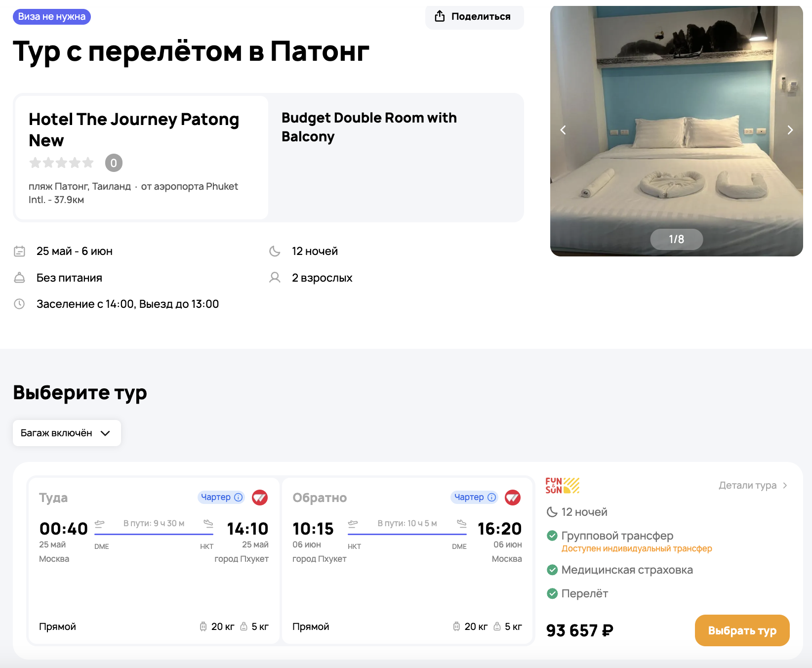Image resolution: width=812 pixels, height=668 pixels.
Task: Open the Доступен индивидуальный трансфер link
Action: click(637, 548)
